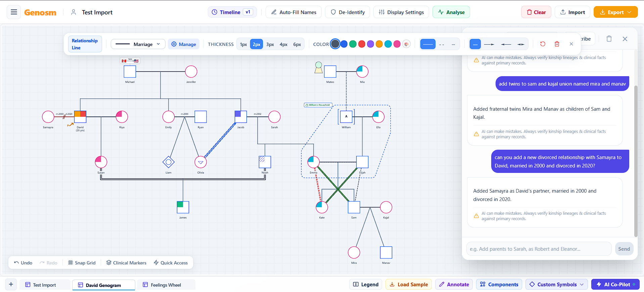Open the Marriage relationship type dropdown
The width and height of the screenshot is (644, 292).
[138, 44]
